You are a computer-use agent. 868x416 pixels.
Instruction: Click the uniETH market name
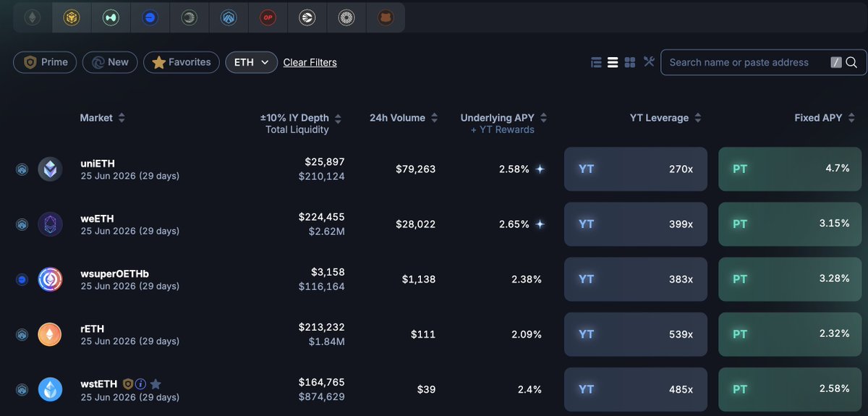[98, 164]
